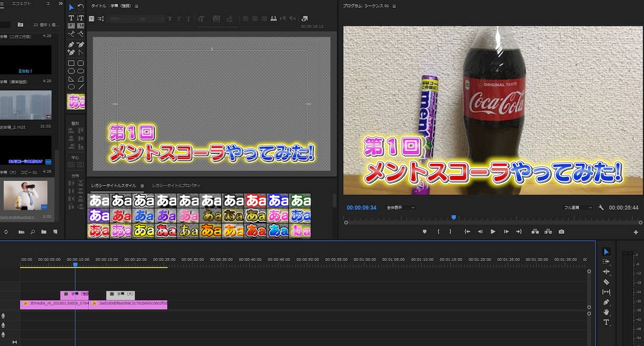Open the 全体表示 zoom level dropdown
Viewport: 644px width, 346px height.
[400, 208]
